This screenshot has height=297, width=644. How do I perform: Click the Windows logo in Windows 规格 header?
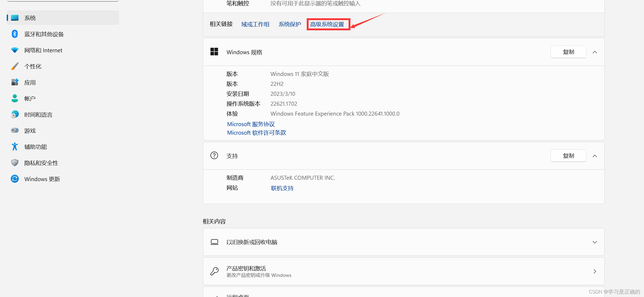pyautogui.click(x=214, y=52)
